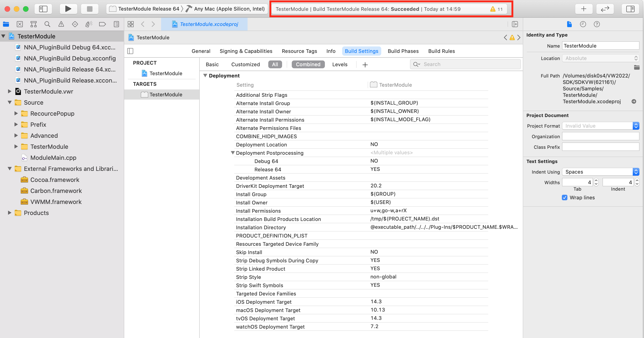
Task: Open the Issue navigator warning icon
Action: [x=61, y=24]
